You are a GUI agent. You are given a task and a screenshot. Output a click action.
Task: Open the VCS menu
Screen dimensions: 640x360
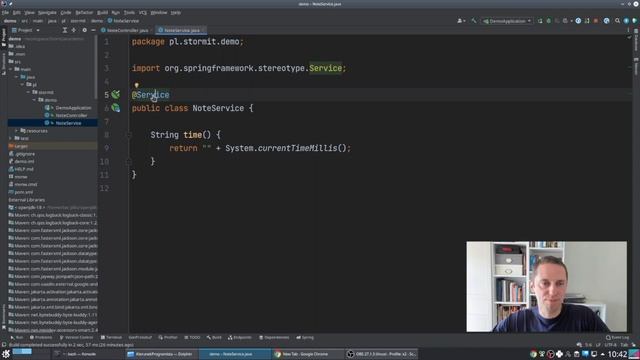(x=142, y=13)
